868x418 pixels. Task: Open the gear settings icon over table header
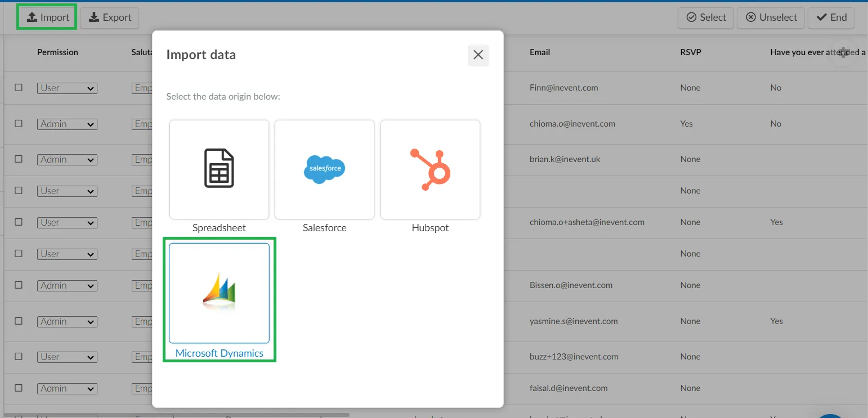click(x=843, y=52)
